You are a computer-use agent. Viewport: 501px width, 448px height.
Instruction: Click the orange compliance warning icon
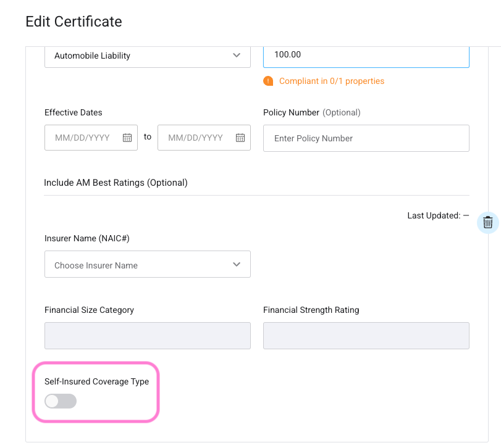click(268, 81)
